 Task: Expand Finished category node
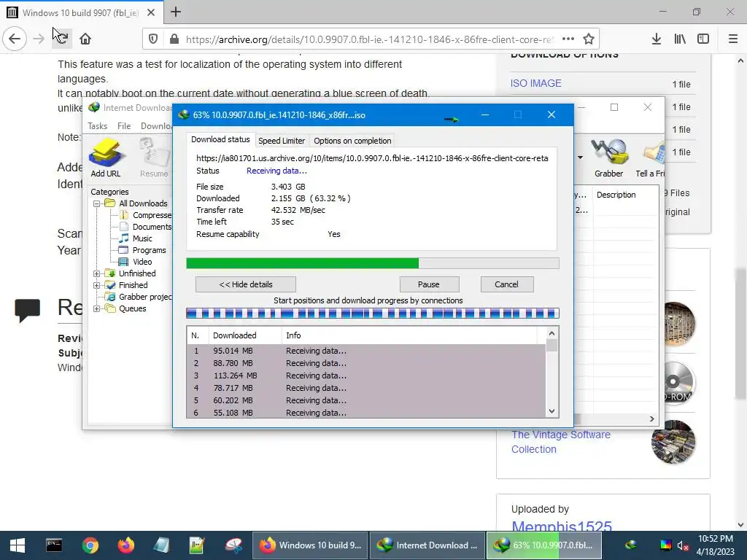click(97, 285)
